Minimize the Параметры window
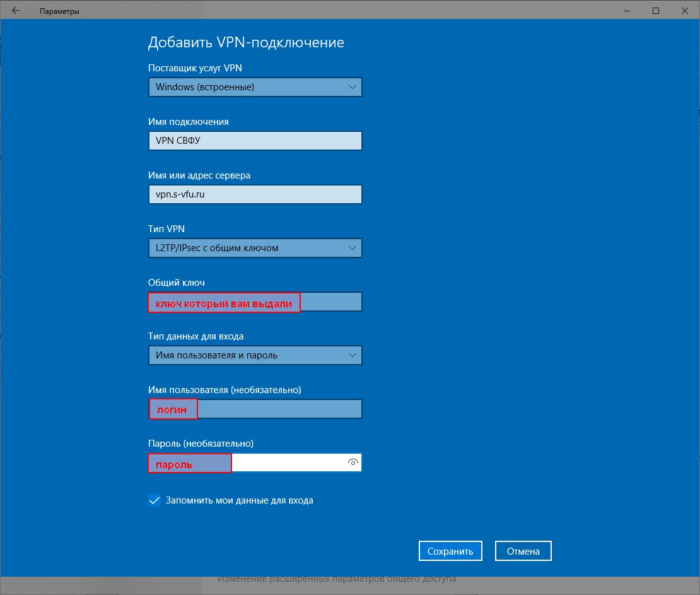700x595 pixels. click(x=627, y=11)
